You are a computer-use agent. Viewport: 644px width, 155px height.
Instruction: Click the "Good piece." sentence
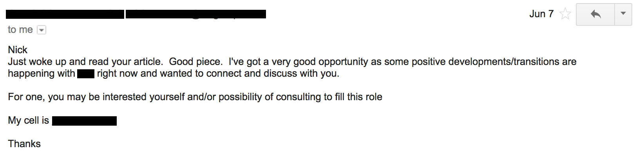coord(196,62)
